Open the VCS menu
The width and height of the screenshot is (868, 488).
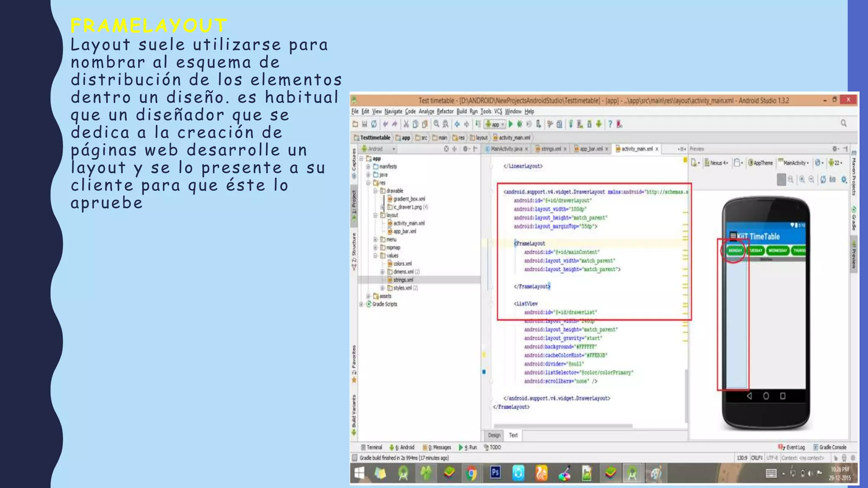pyautogui.click(x=498, y=111)
